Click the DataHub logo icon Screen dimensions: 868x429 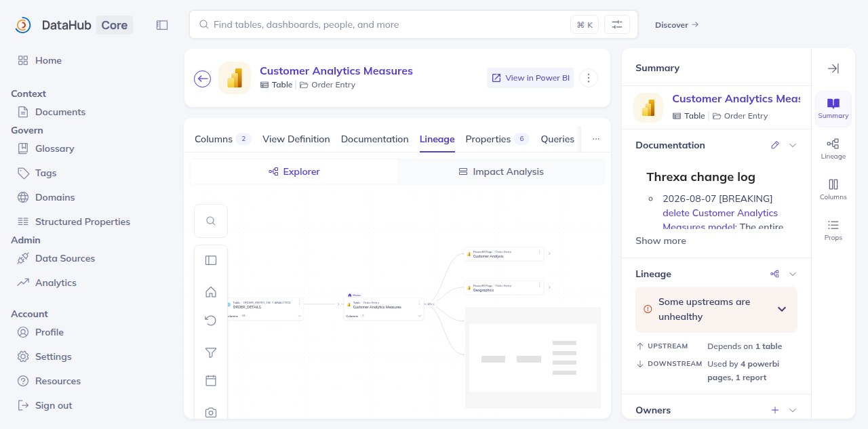pyautogui.click(x=23, y=25)
